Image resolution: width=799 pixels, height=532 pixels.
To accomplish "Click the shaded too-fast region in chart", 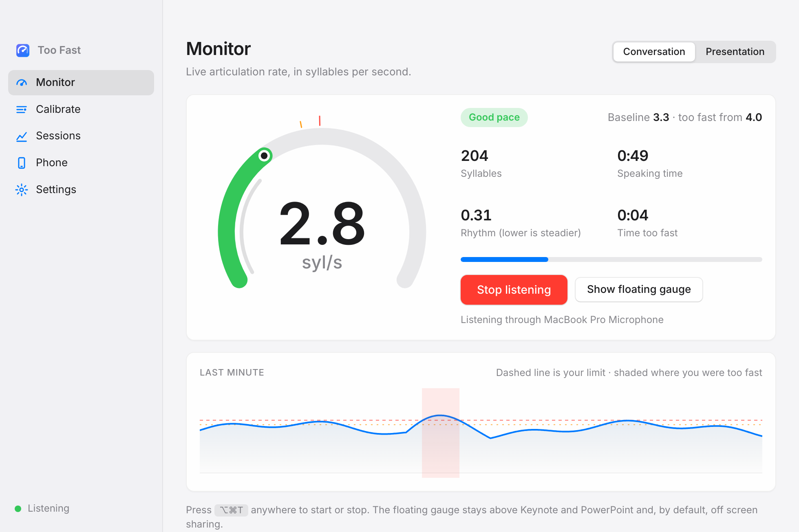I will 440,433.
